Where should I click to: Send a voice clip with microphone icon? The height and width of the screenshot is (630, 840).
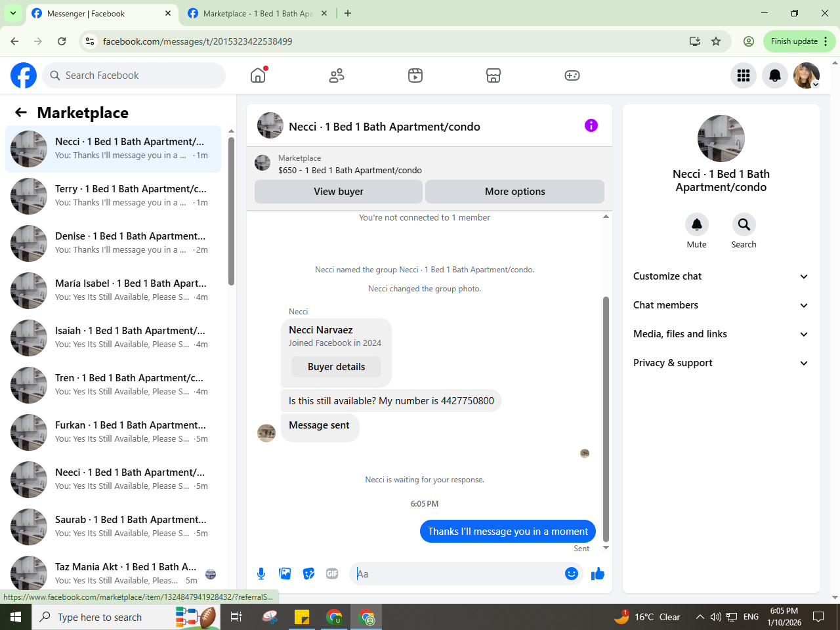tap(261, 574)
